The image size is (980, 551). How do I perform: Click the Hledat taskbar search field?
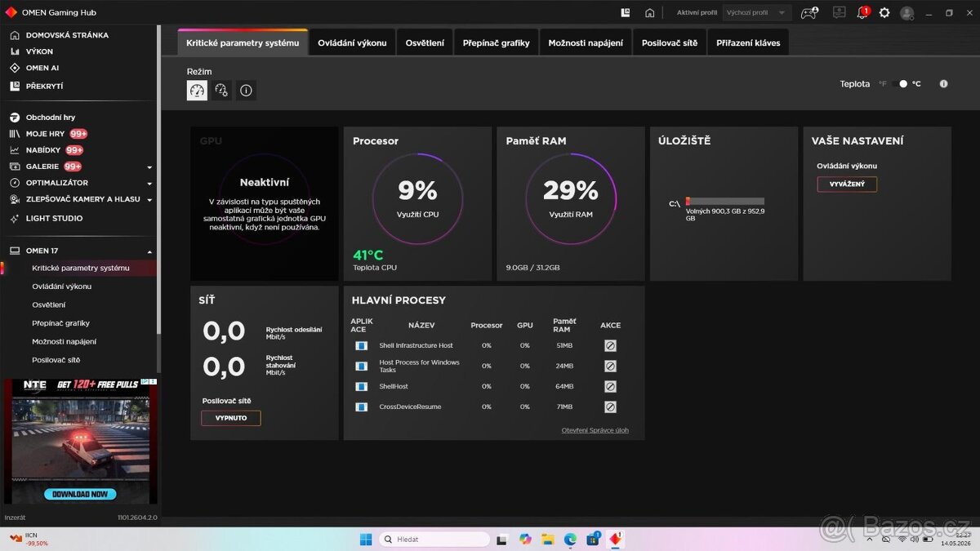pos(434,539)
